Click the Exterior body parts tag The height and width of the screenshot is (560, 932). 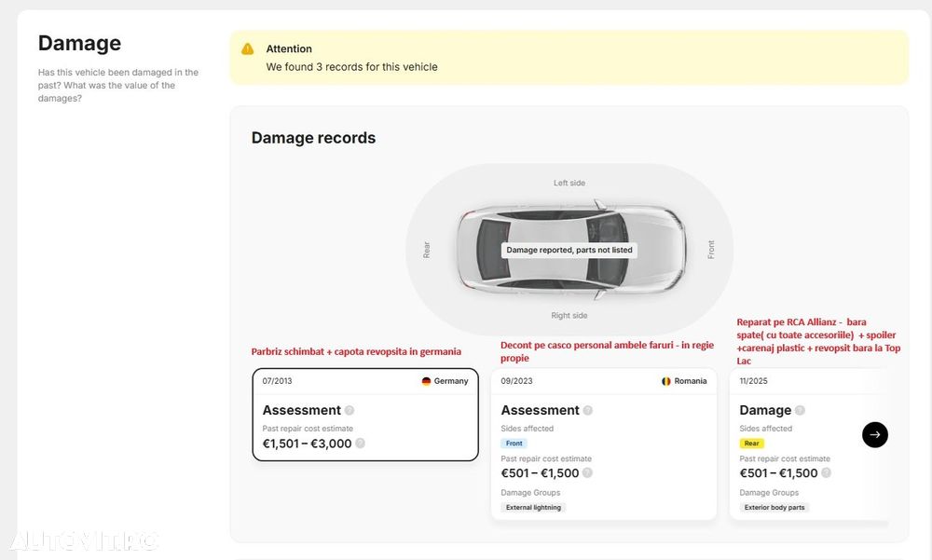[x=774, y=508]
